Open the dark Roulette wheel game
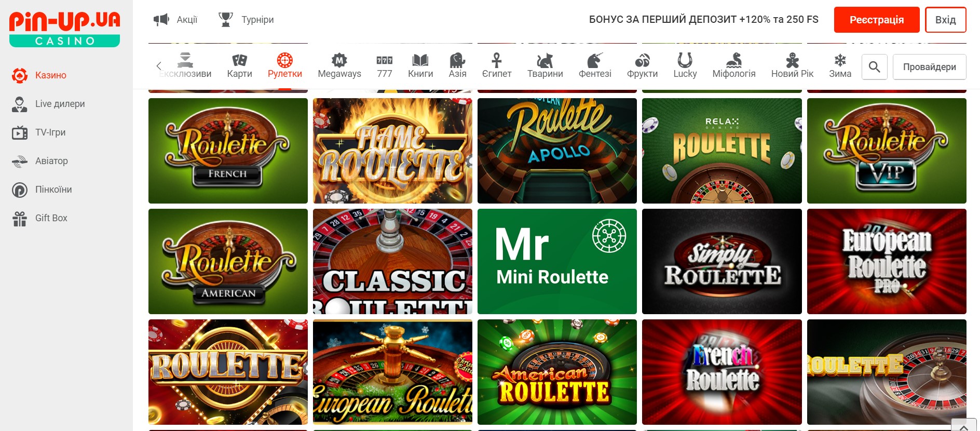980x431 pixels. tap(887, 372)
